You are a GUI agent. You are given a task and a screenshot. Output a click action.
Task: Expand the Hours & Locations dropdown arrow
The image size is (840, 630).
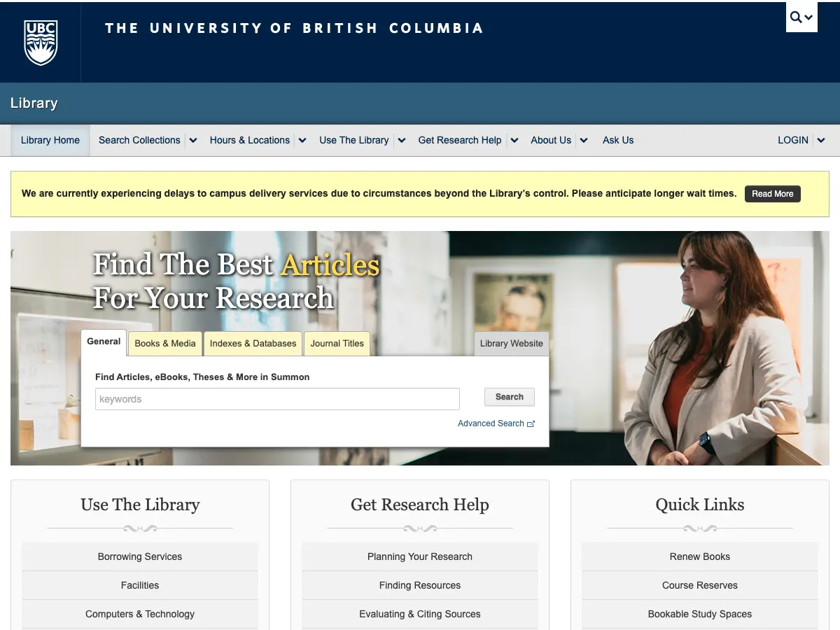click(x=302, y=141)
